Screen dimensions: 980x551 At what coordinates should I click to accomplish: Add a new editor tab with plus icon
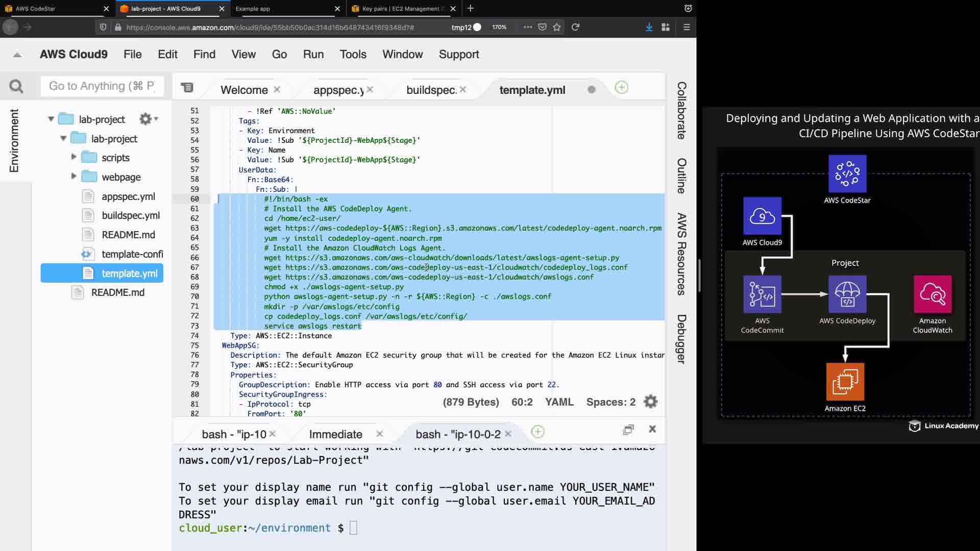[x=621, y=88]
